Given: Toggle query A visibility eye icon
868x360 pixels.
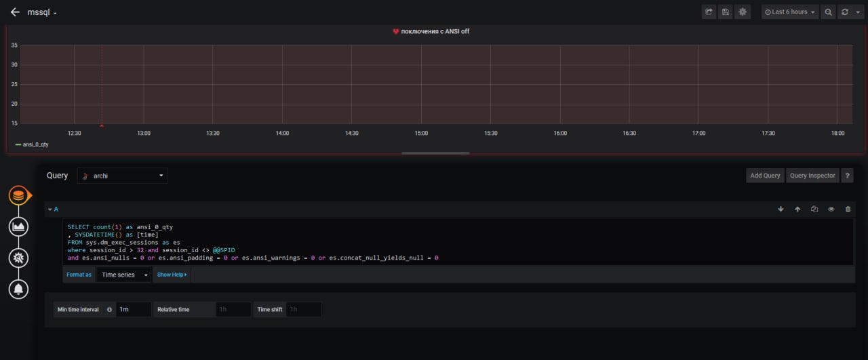Looking at the screenshot, I should click(831, 209).
